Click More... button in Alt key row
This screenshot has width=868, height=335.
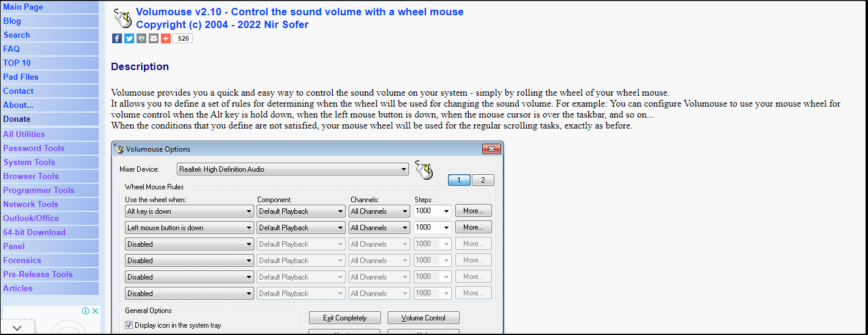[474, 211]
